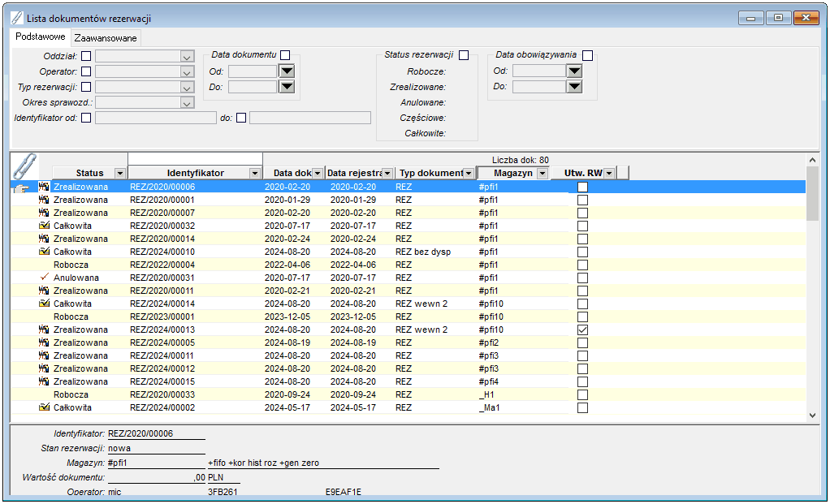
Task: Click the status icon of REZ/2024/00013
Action: point(44,330)
